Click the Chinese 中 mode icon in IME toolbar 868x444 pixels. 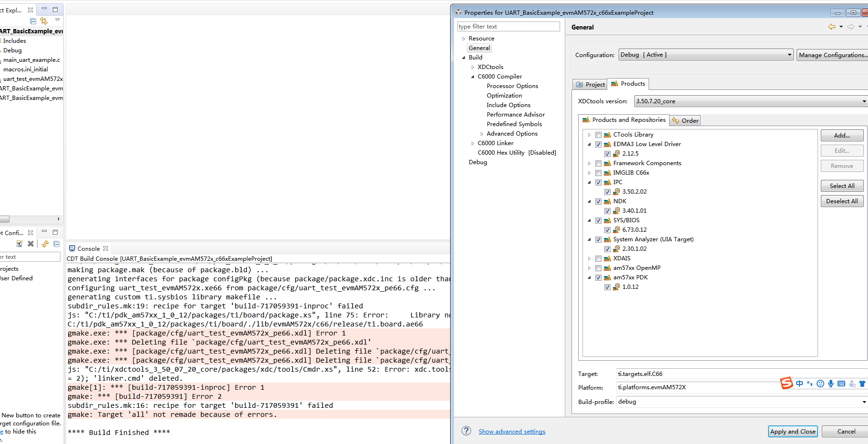click(x=799, y=384)
